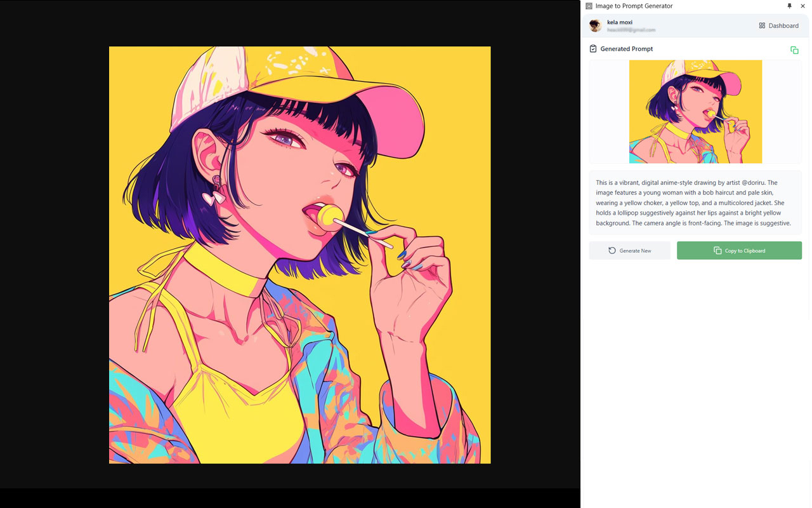Image resolution: width=812 pixels, height=508 pixels.
Task: Click the Generated Prompt heading
Action: point(626,49)
